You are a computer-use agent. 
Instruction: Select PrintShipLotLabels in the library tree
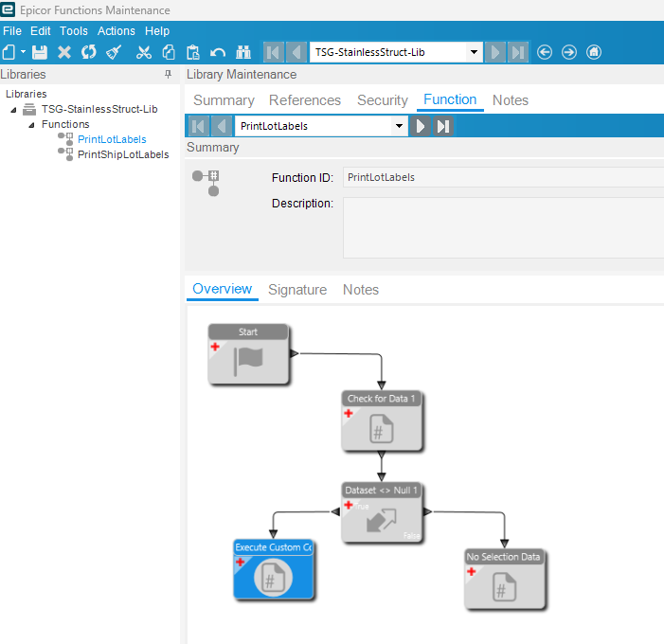click(123, 154)
